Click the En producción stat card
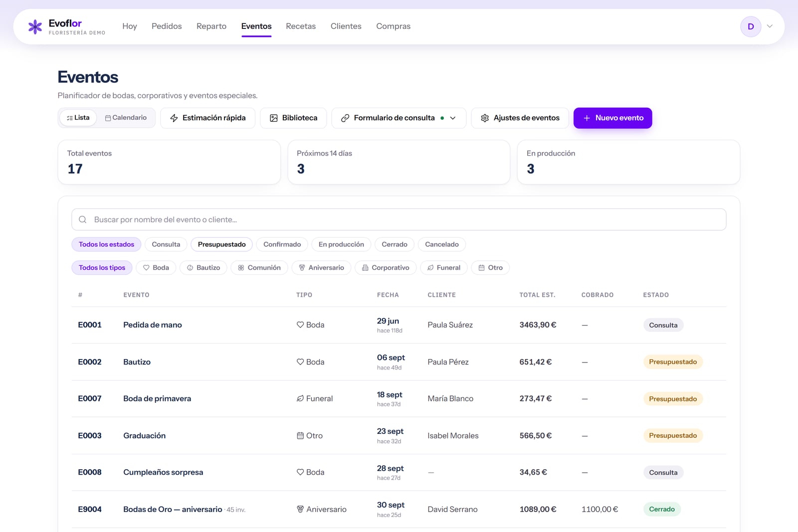Image resolution: width=798 pixels, height=532 pixels. coord(628,162)
